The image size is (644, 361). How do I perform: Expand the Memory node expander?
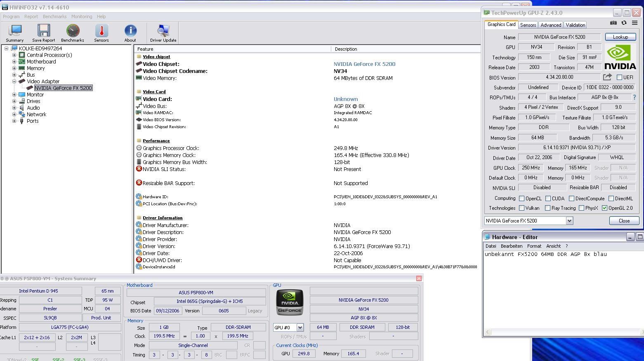pos(14,68)
